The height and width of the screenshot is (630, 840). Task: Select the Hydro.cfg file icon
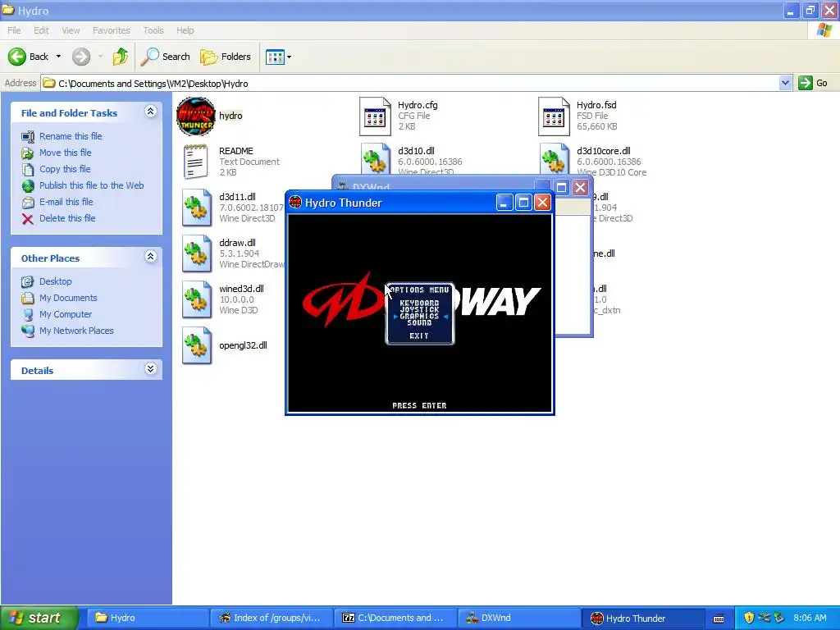[375, 116]
